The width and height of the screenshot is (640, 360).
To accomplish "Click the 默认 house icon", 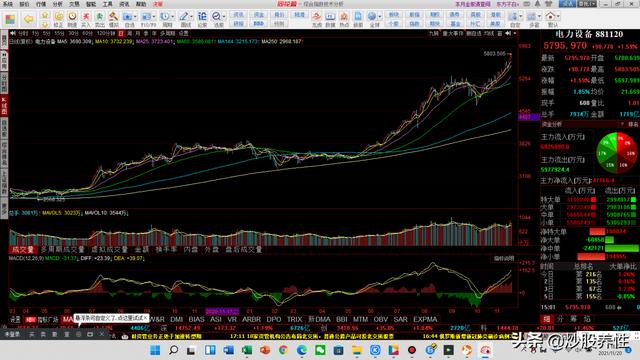I will pyautogui.click(x=550, y=16).
